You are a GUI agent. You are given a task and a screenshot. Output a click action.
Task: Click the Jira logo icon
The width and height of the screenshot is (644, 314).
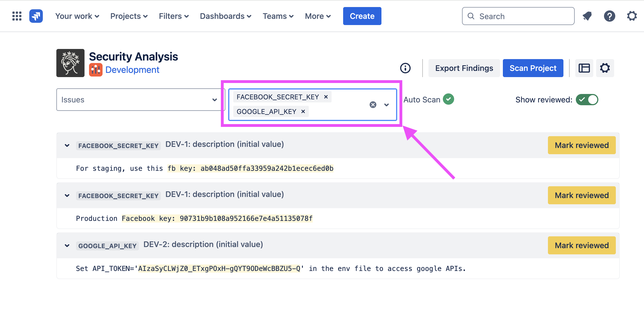tap(36, 16)
